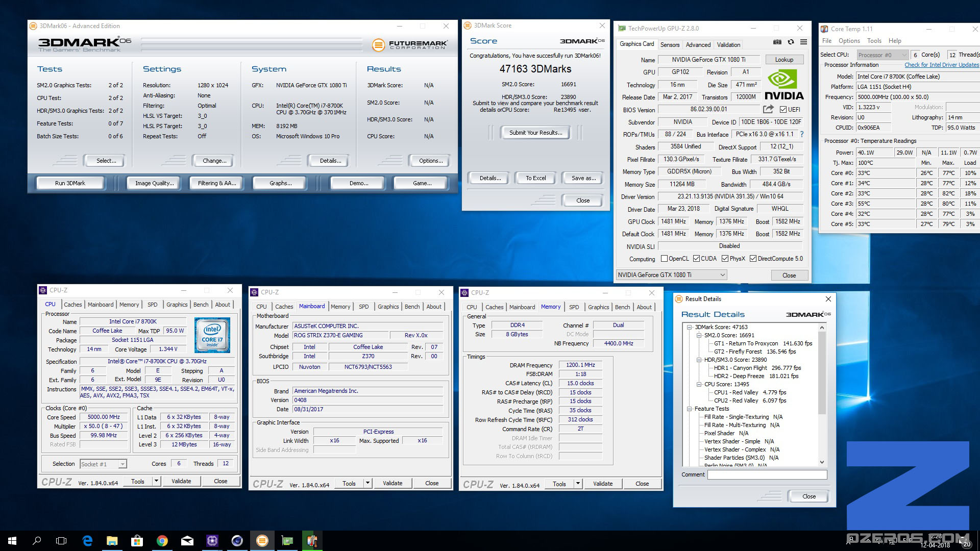This screenshot has height=551, width=980.
Task: Collapse the HDR/SM3.0 Score tree node
Action: coord(699,360)
